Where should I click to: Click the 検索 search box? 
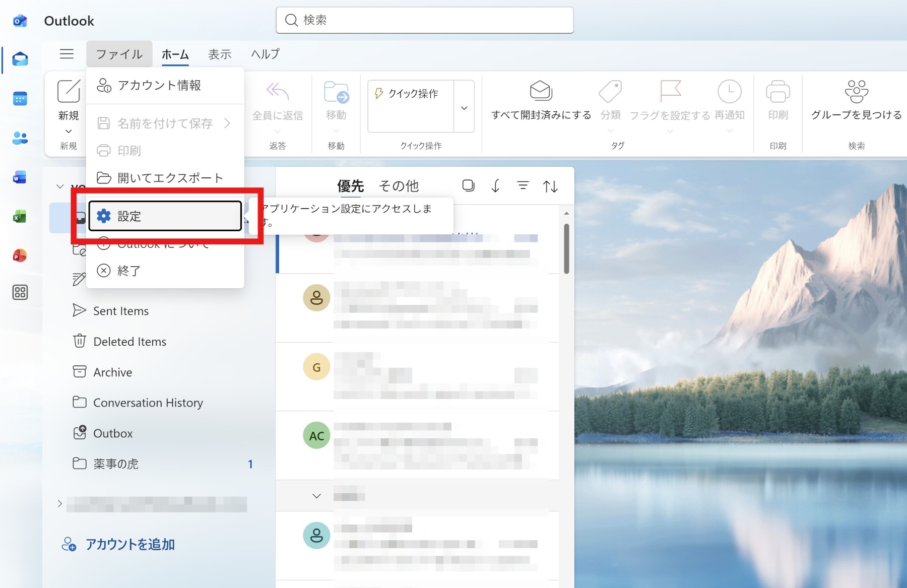click(424, 20)
